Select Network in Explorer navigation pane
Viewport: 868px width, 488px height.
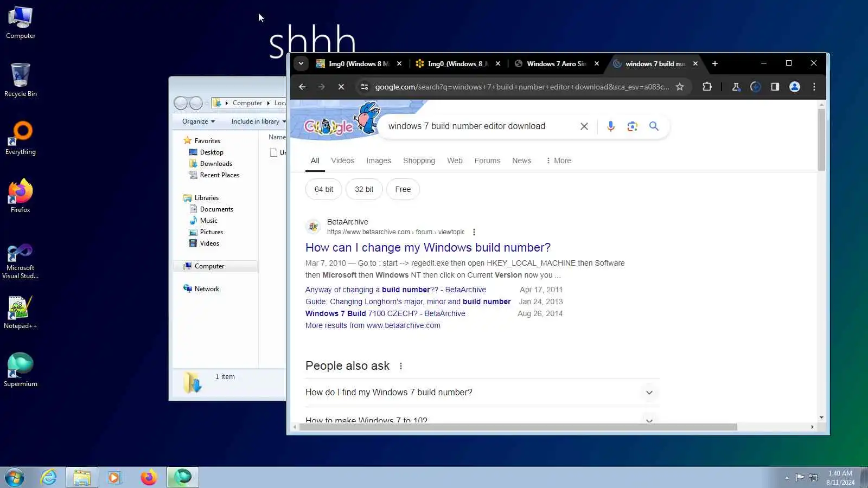207,289
